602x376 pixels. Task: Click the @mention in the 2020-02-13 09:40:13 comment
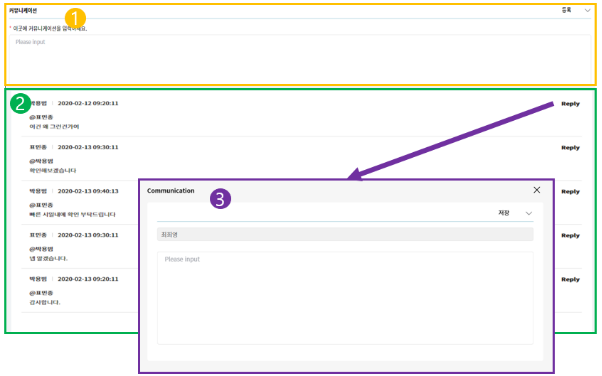point(41,205)
